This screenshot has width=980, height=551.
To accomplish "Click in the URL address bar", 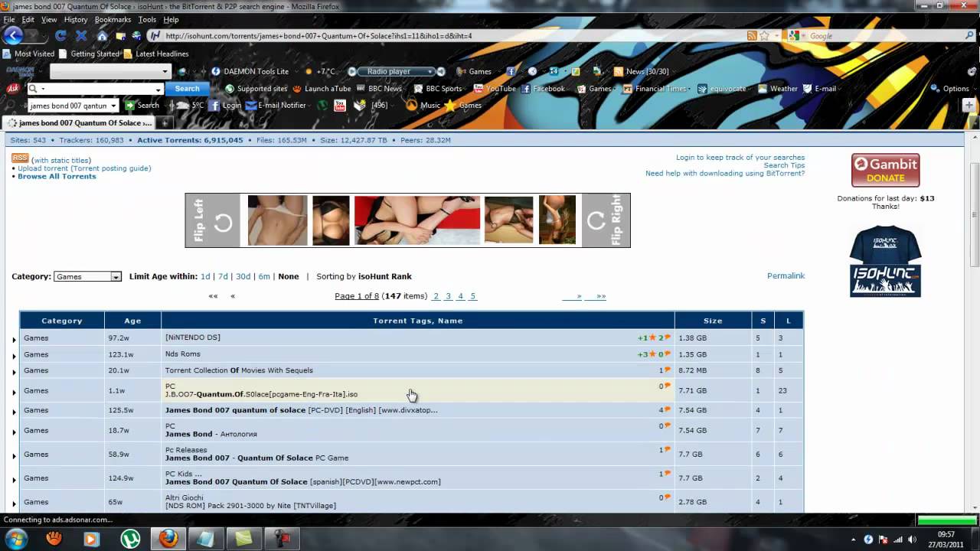I will (x=452, y=36).
